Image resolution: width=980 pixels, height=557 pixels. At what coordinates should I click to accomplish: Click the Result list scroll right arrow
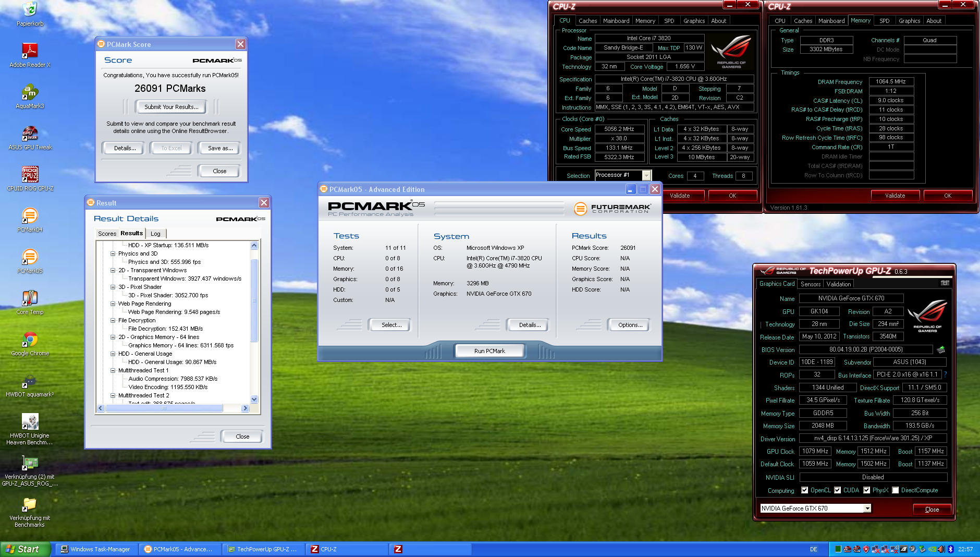245,408
